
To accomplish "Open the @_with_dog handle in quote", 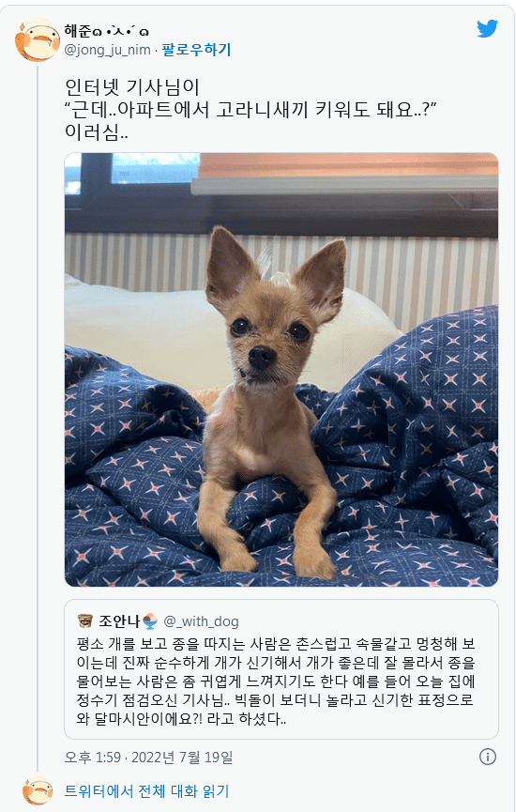I will click(x=202, y=620).
